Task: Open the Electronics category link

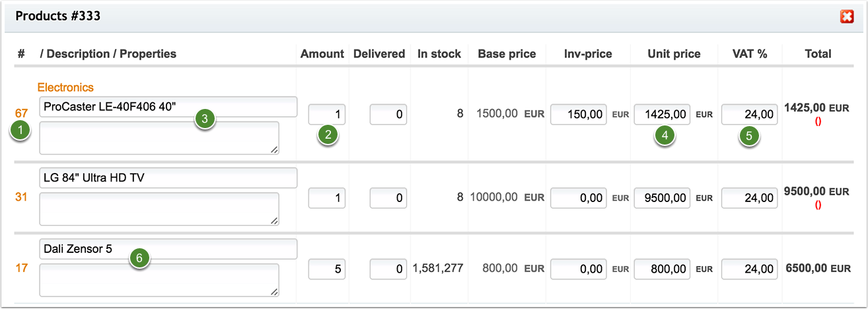Action: click(x=65, y=87)
